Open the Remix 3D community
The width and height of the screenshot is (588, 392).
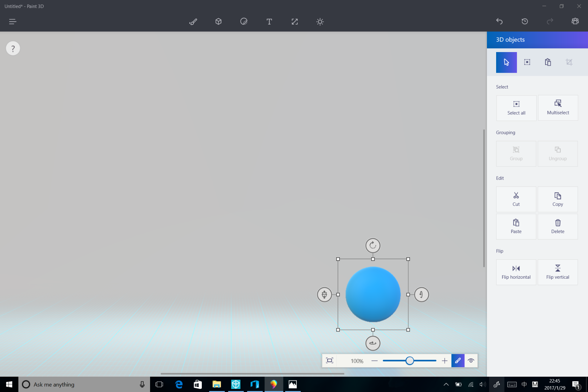coord(575,21)
